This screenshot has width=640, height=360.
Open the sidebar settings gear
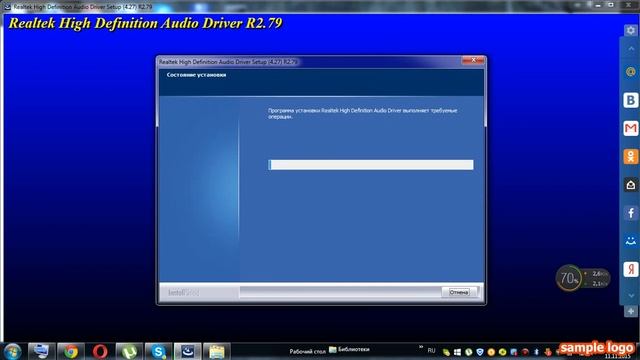[631, 30]
